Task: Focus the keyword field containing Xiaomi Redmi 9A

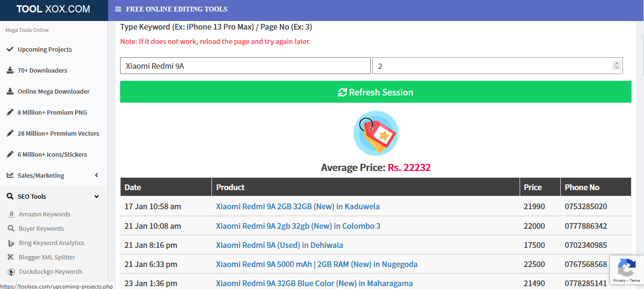Action: [x=245, y=66]
